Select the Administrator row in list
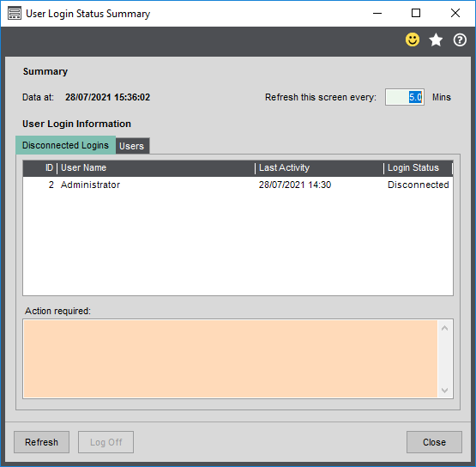Screen dimensions: 476x467 tap(238, 185)
